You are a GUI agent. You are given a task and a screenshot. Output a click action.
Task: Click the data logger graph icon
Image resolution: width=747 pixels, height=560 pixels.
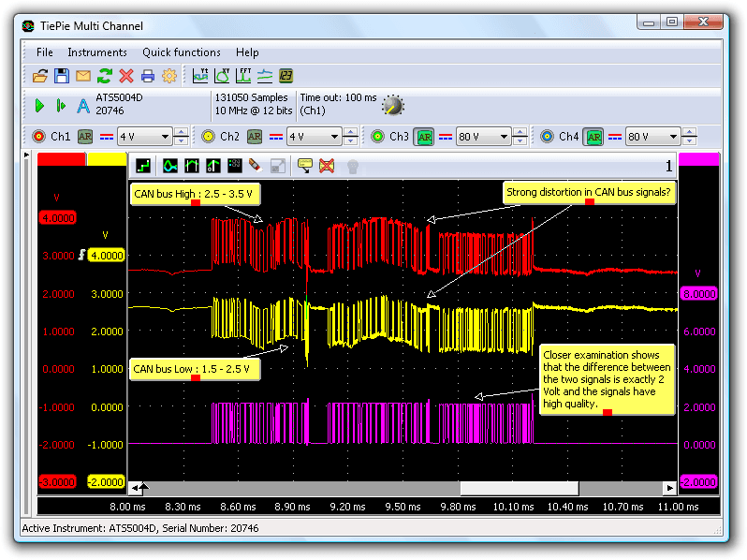[x=264, y=76]
